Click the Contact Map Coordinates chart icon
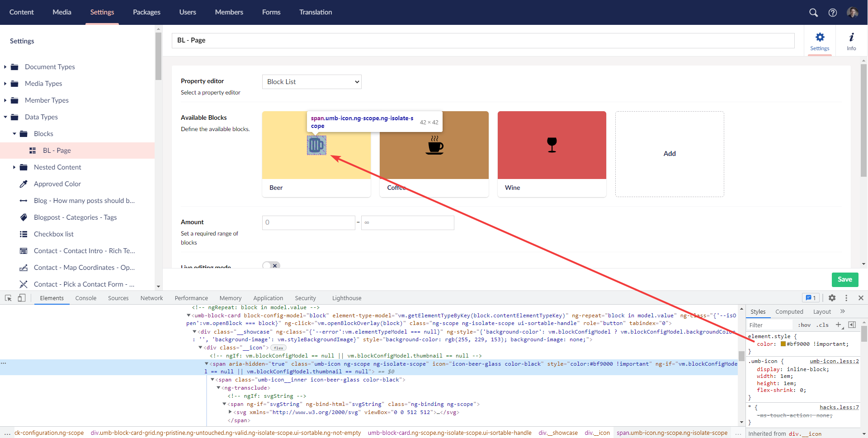The width and height of the screenshot is (868, 438). click(x=24, y=268)
